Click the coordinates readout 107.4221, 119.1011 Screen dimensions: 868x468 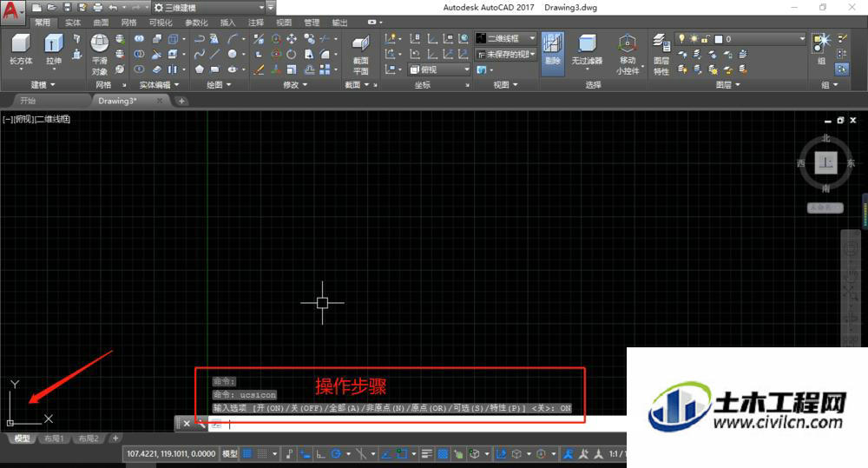point(171,454)
